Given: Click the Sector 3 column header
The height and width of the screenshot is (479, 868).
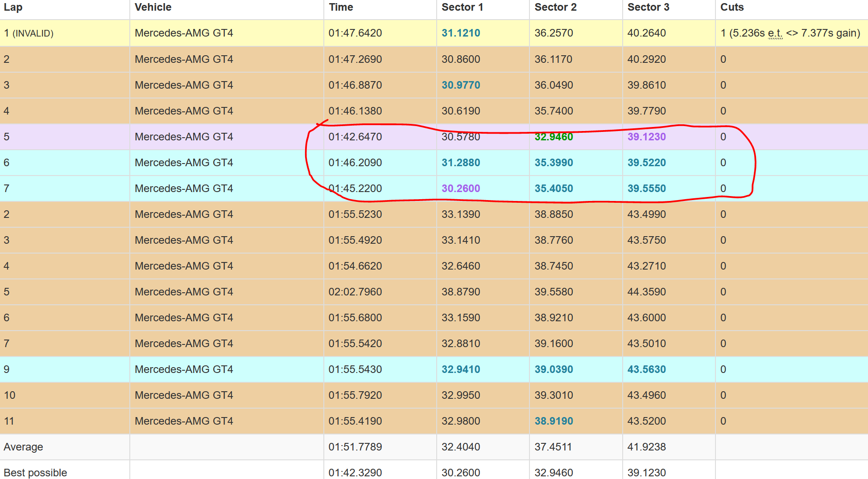Looking at the screenshot, I should click(648, 8).
